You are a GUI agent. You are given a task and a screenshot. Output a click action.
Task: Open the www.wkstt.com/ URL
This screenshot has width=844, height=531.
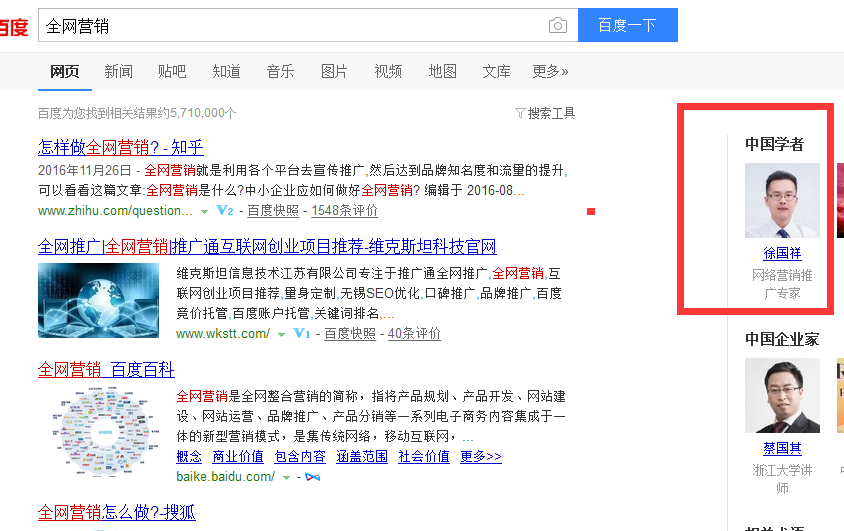coord(223,334)
